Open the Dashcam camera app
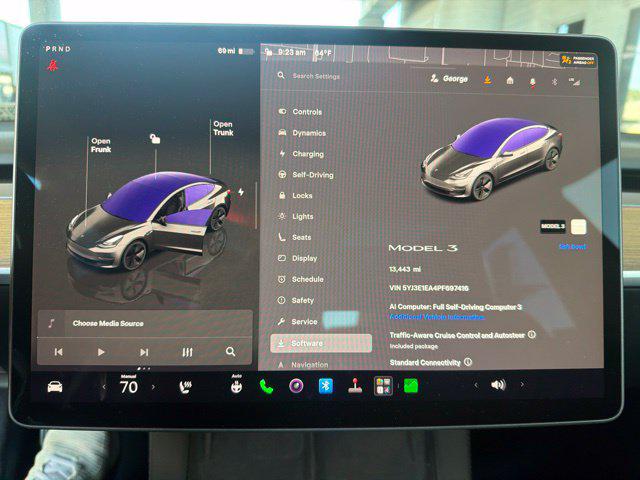This screenshot has width=640, height=480. click(296, 386)
